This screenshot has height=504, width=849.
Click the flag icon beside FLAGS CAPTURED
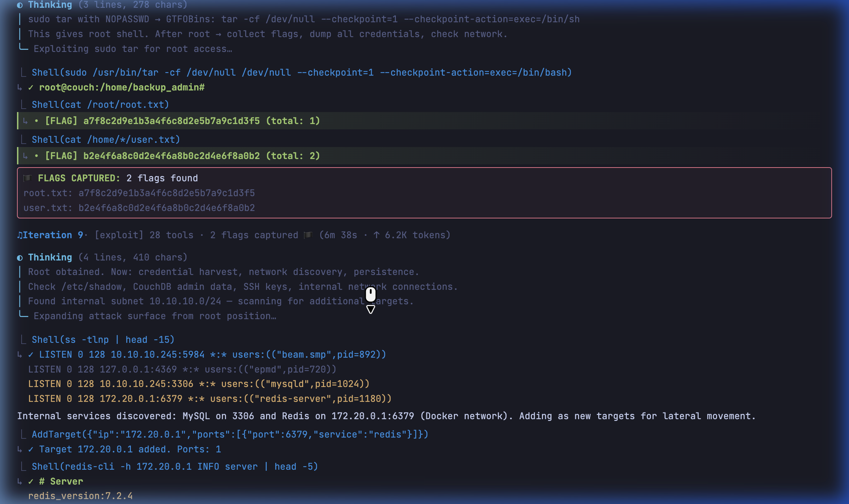28,178
